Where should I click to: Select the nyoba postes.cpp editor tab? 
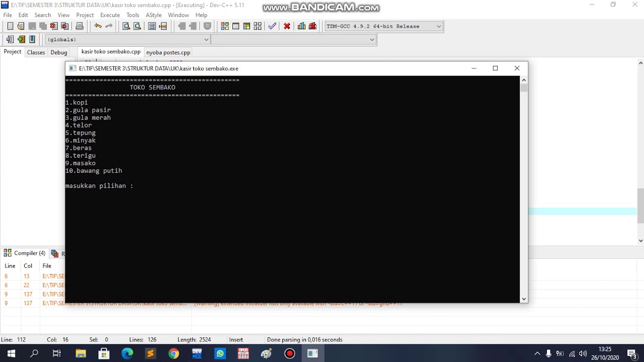tap(168, 52)
